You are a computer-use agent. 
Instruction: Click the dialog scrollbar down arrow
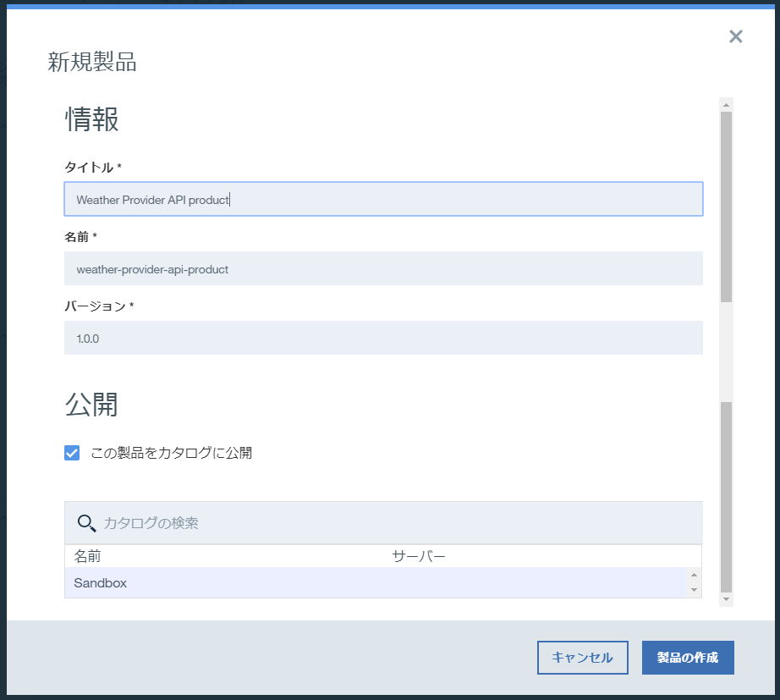pos(726,599)
